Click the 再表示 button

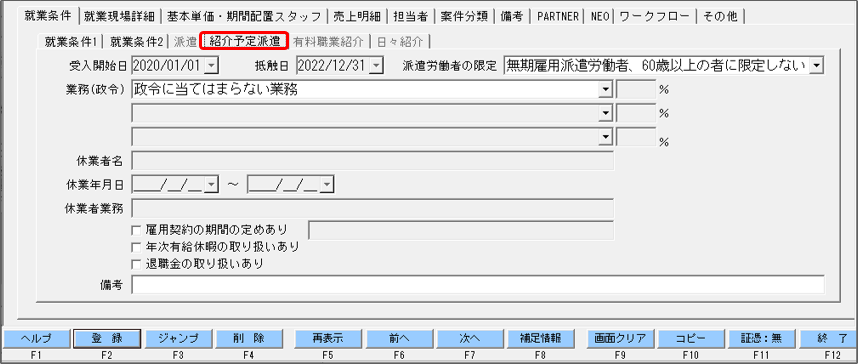328,338
